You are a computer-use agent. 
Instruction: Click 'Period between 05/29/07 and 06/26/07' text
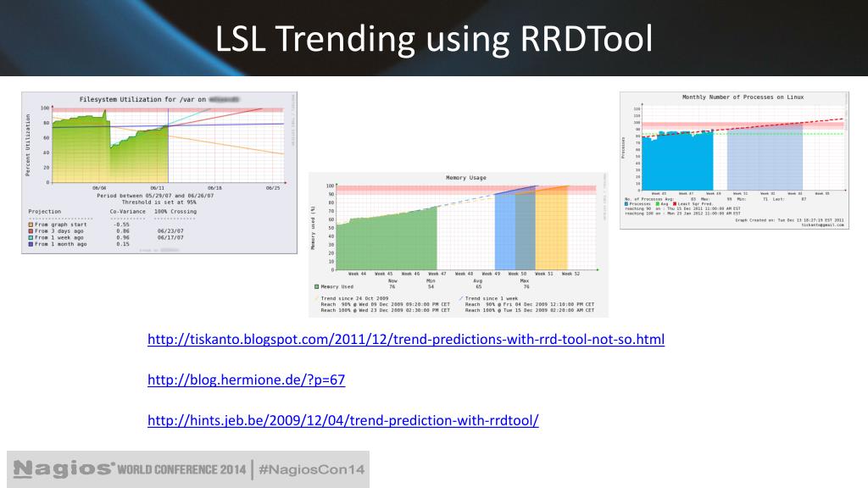click(155, 196)
